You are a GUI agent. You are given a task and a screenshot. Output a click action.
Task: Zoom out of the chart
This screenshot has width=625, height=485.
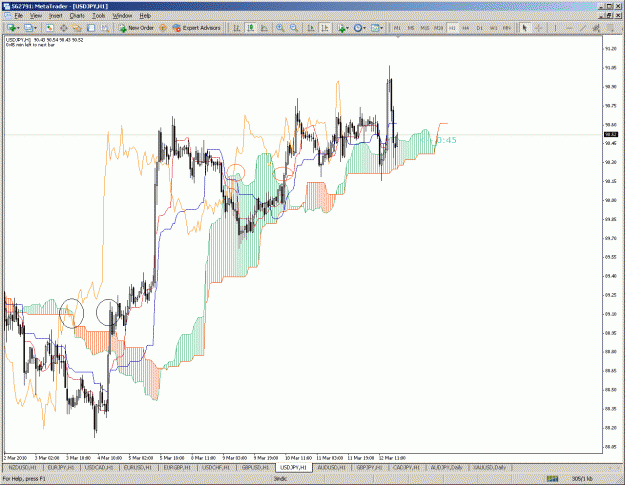coord(294,28)
